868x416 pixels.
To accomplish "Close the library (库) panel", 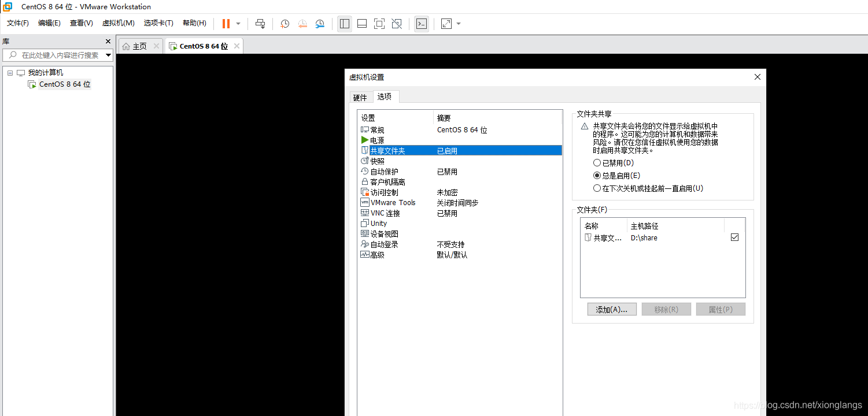I will (108, 42).
